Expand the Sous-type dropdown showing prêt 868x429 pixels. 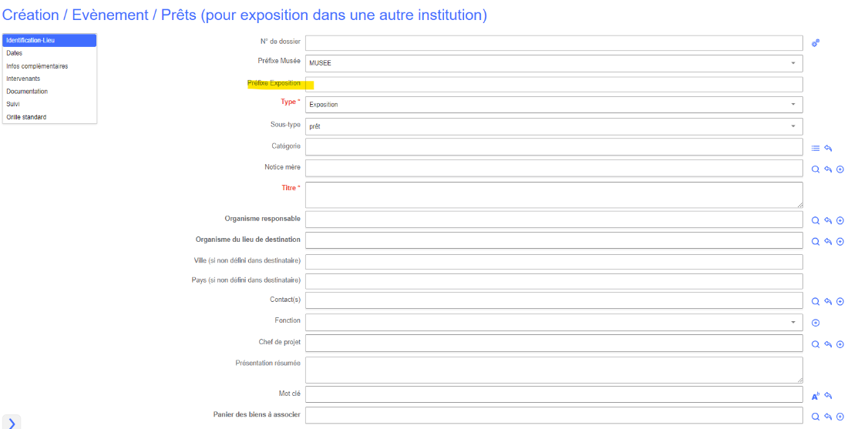click(792, 126)
